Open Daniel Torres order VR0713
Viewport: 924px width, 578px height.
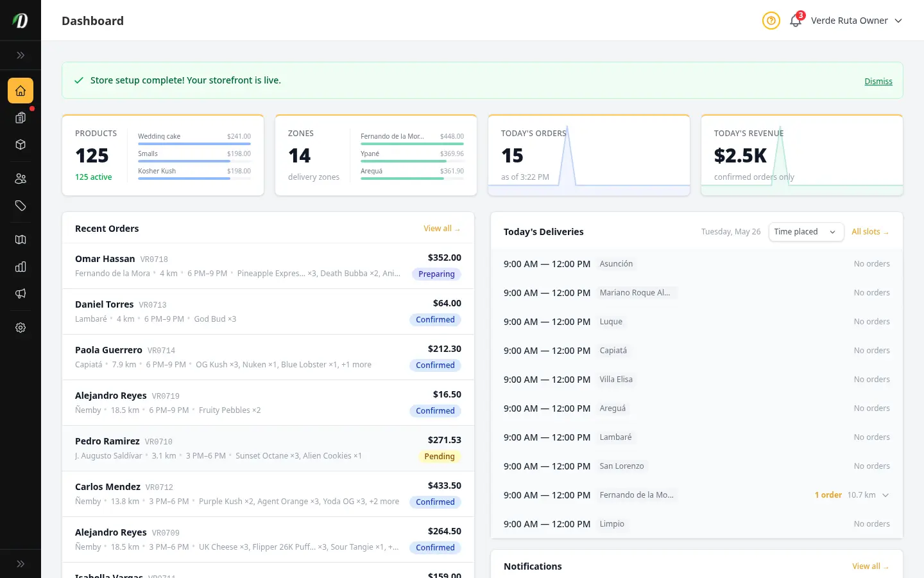tap(268, 311)
